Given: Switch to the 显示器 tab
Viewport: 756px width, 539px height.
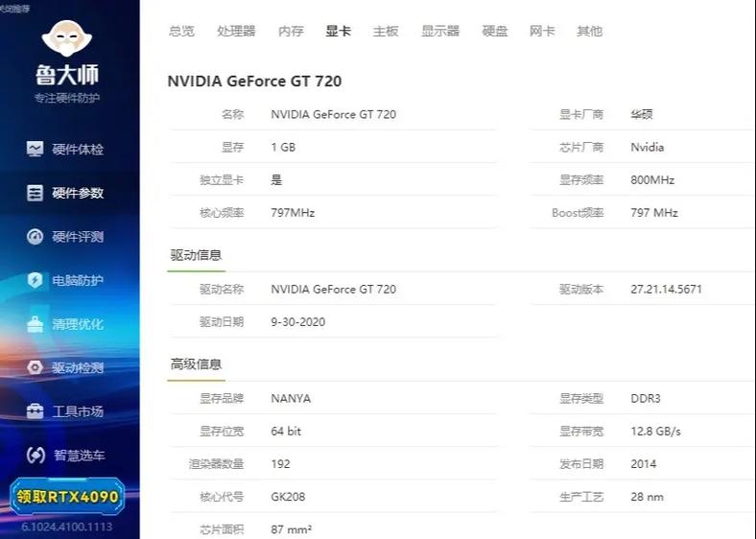Looking at the screenshot, I should pyautogui.click(x=440, y=32).
